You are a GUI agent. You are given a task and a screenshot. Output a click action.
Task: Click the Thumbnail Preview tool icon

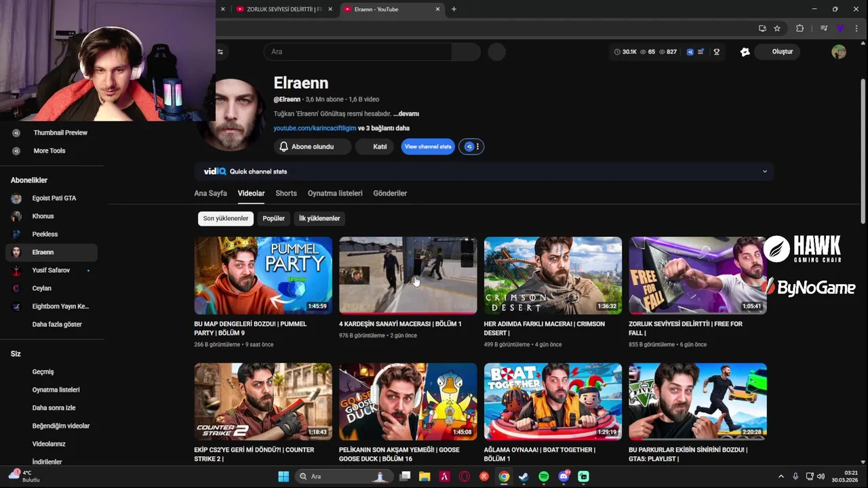(x=16, y=133)
